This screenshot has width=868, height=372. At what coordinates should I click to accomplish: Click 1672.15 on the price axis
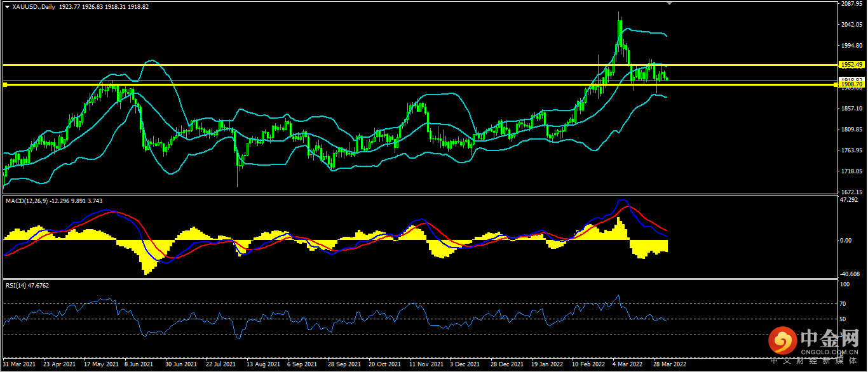pyautogui.click(x=851, y=192)
